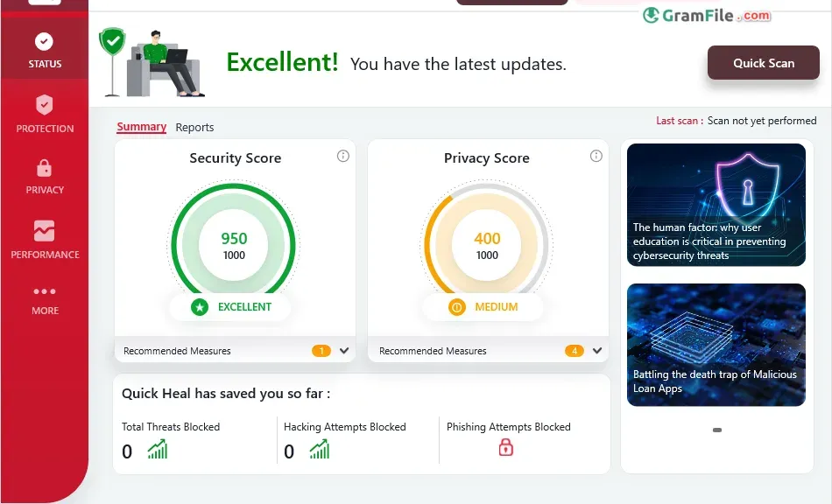Start a Quick Scan

pyautogui.click(x=764, y=62)
